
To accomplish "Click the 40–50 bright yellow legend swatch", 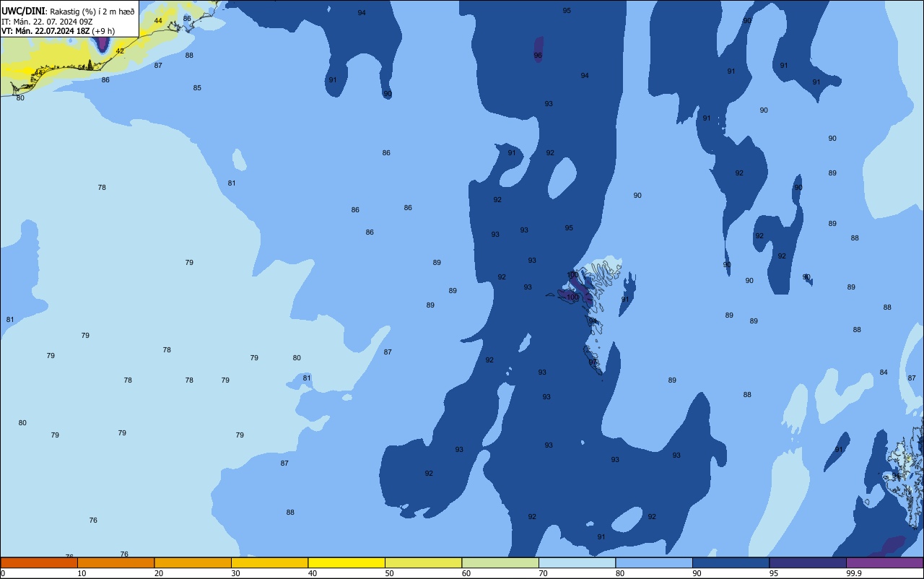I will [346, 562].
